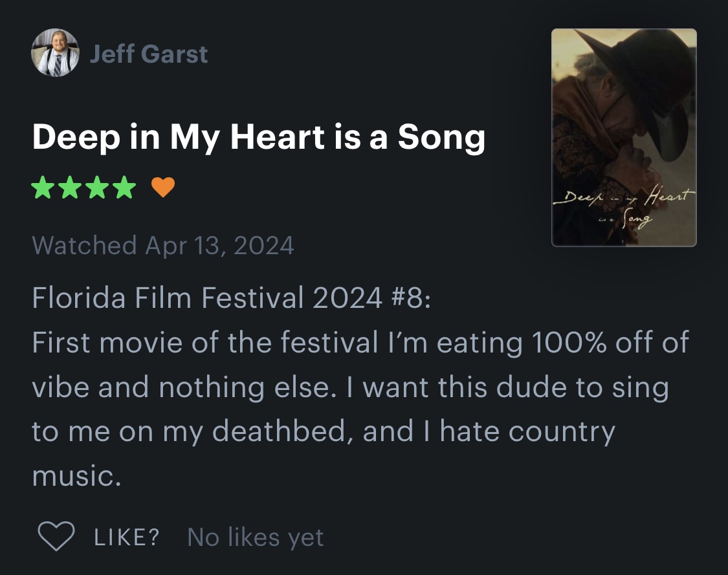Open Jeff Garst's profile avatar
728x575 pixels.
[55, 53]
